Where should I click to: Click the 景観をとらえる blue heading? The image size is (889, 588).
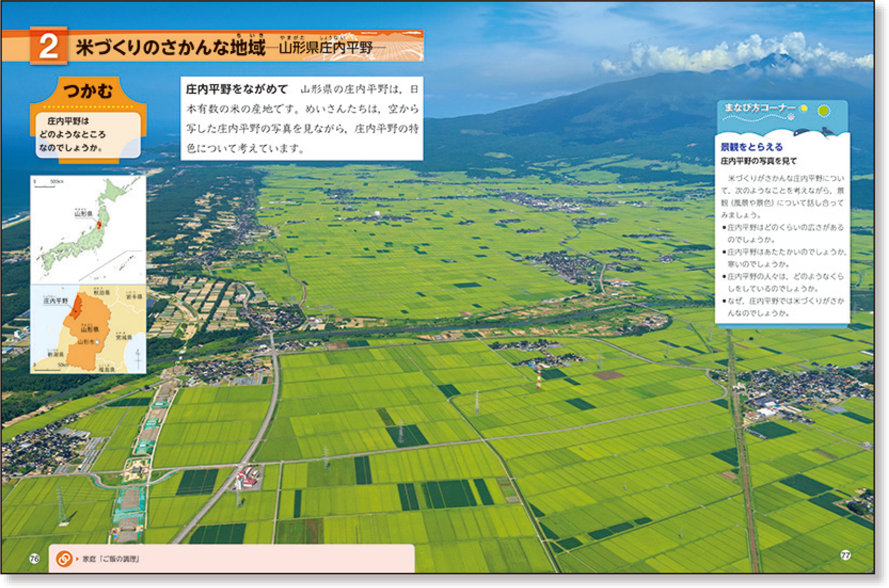(751, 147)
